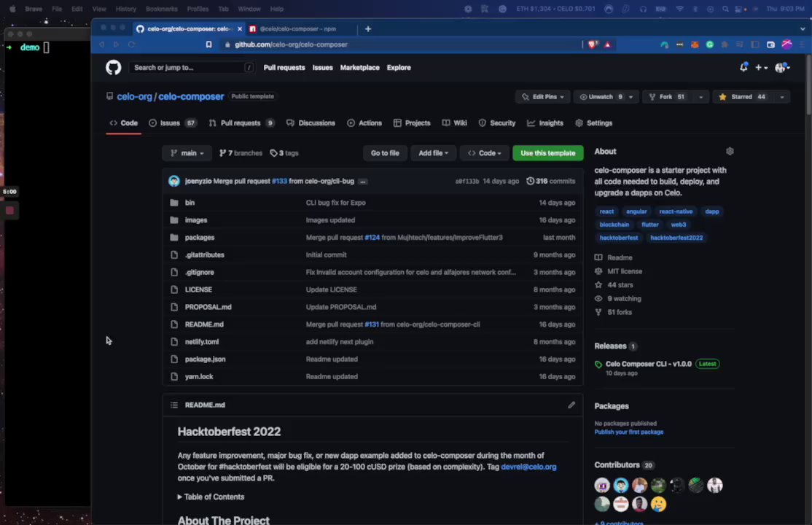Open the repository Settings tab
This screenshot has height=525, width=812.
coord(593,122)
